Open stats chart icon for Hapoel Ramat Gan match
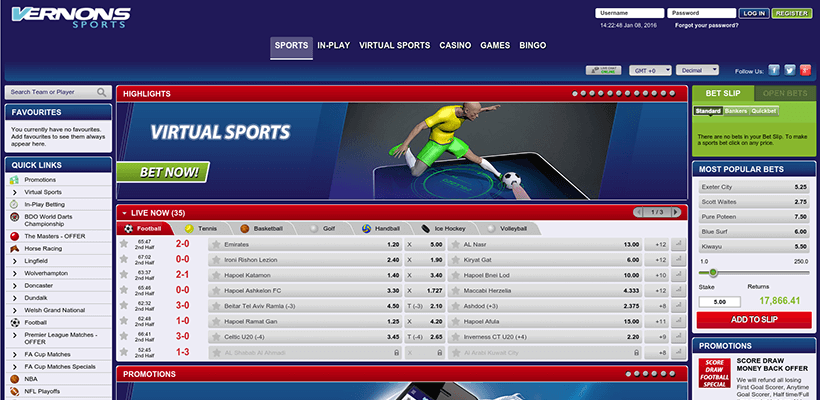The width and height of the screenshot is (820, 400). point(678,322)
